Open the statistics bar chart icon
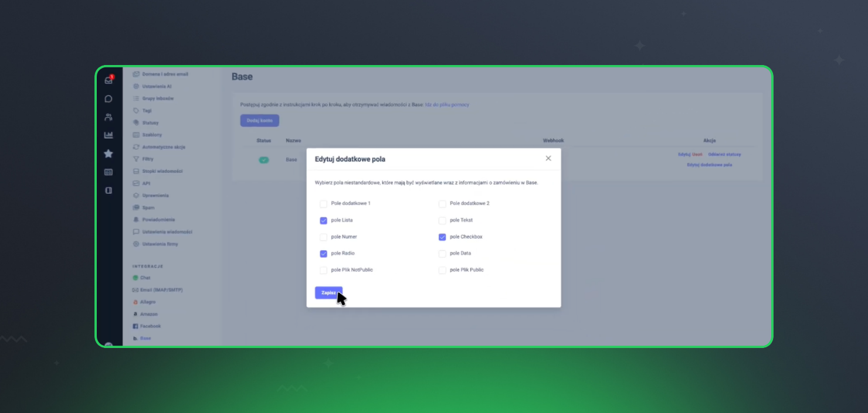Image resolution: width=868 pixels, height=413 pixels. (x=108, y=135)
